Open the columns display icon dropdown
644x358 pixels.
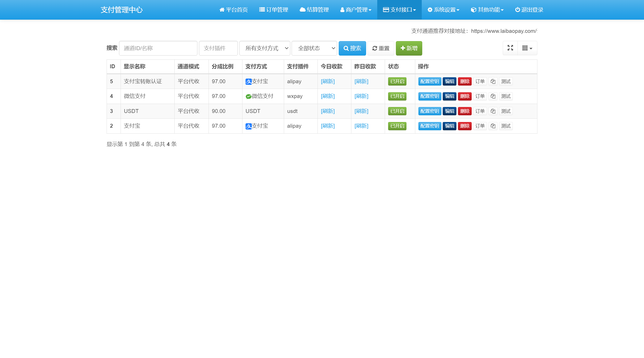[527, 48]
